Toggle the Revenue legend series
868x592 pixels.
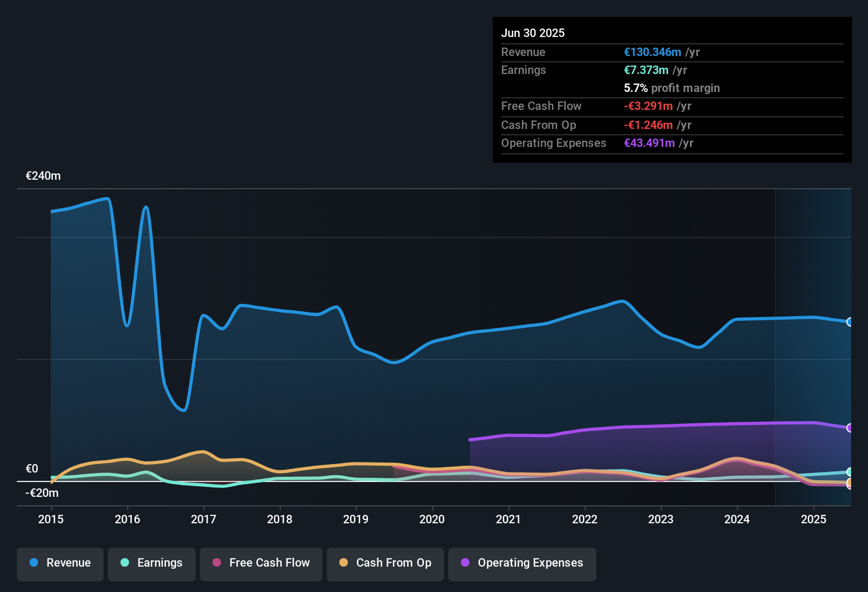coord(60,563)
